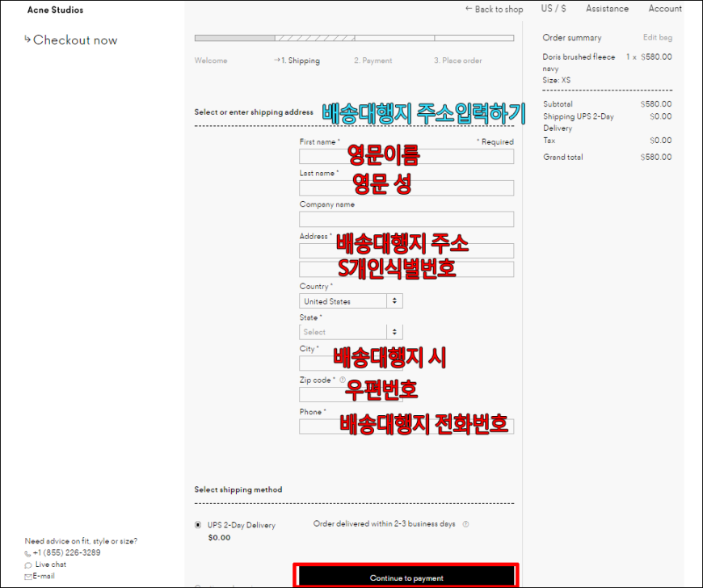This screenshot has width=703, height=588.
Task: Open the State Select dropdown
Action: point(351,332)
